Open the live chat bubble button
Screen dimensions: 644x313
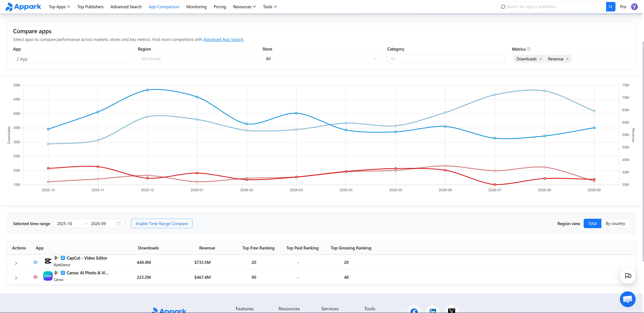point(627,299)
